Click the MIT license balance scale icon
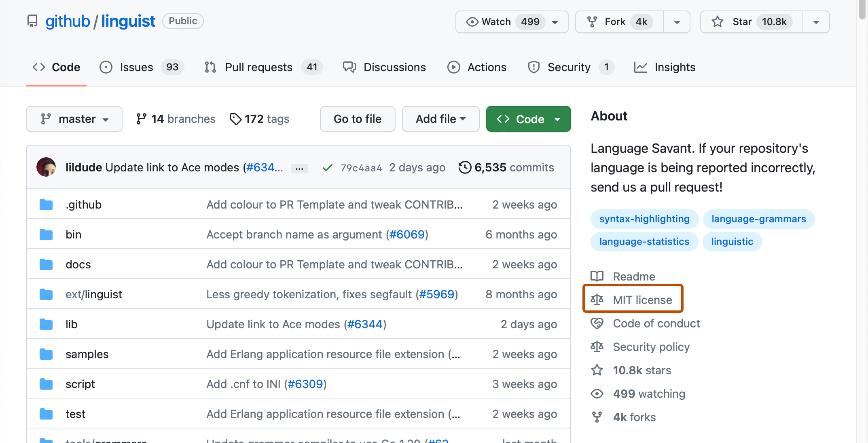Image resolution: width=868 pixels, height=443 pixels. (597, 300)
